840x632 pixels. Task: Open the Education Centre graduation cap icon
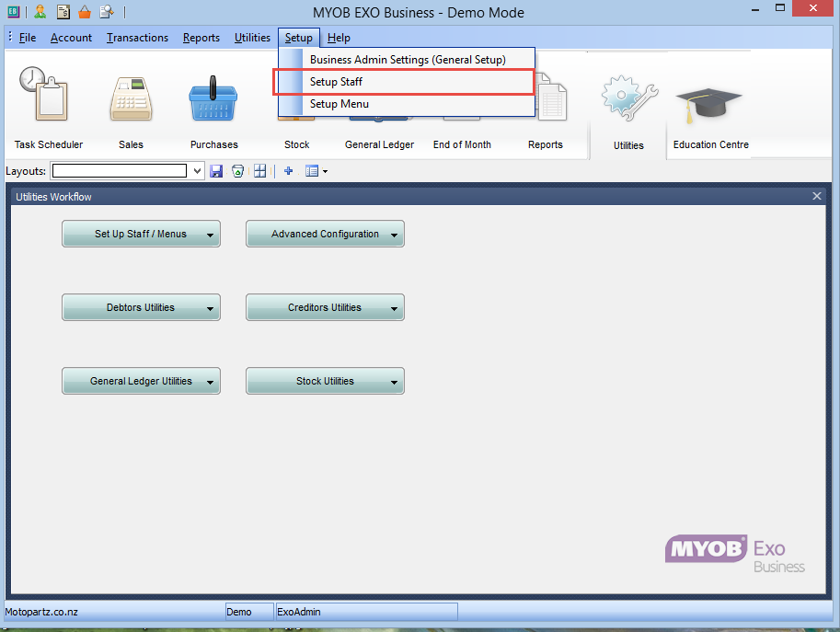click(x=708, y=105)
